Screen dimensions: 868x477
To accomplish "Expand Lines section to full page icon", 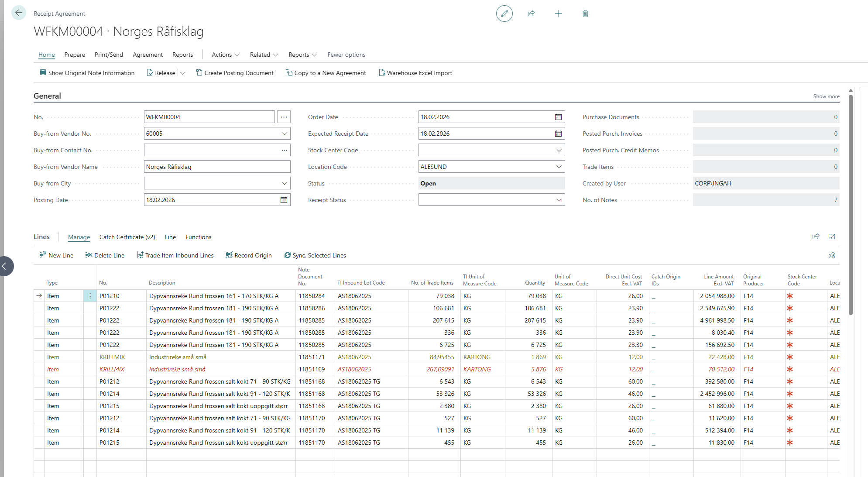I will coord(832,237).
